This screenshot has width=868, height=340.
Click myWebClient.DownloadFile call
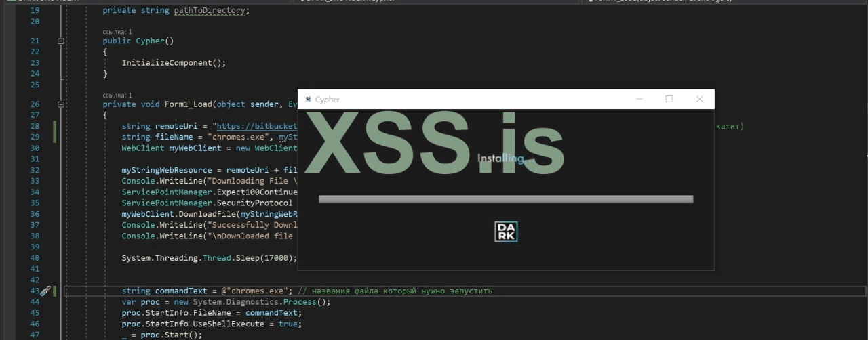(x=178, y=214)
